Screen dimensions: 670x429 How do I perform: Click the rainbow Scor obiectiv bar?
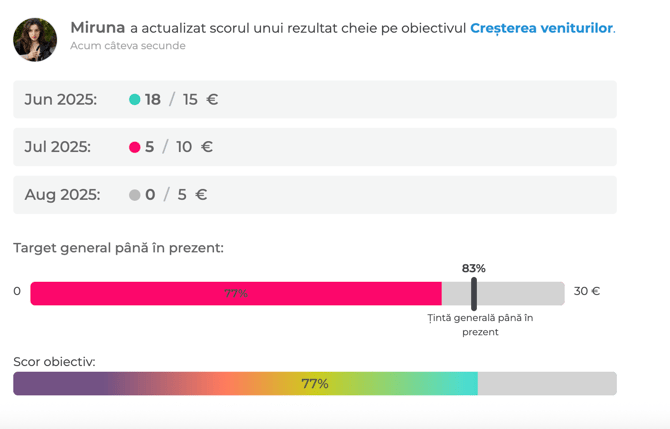(x=245, y=383)
